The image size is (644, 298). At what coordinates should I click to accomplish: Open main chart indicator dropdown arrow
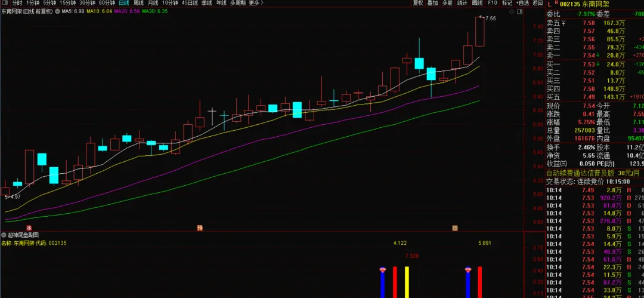(57, 11)
